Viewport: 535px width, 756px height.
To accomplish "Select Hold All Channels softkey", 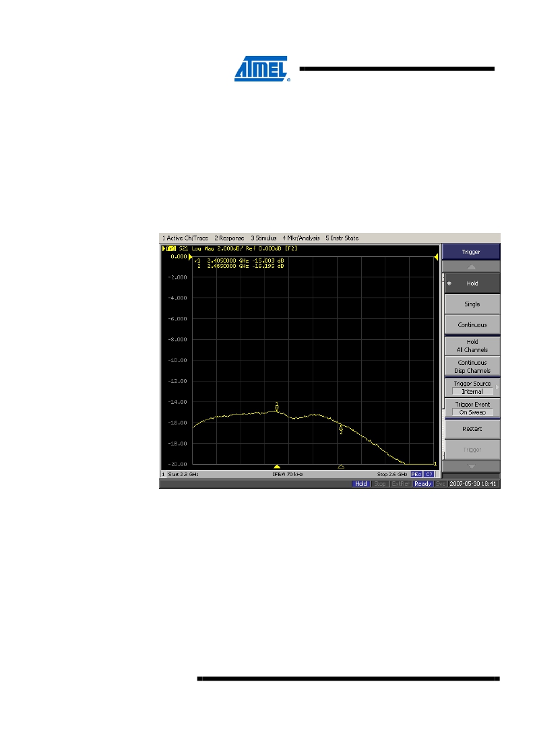I will pos(472,346).
